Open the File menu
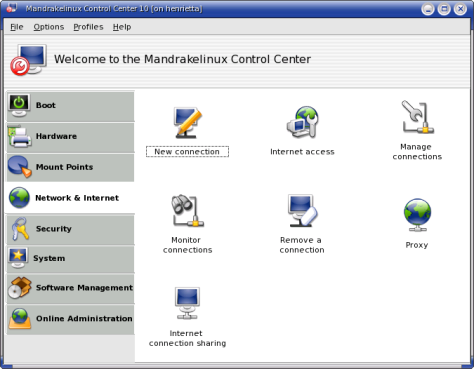 click(x=17, y=27)
